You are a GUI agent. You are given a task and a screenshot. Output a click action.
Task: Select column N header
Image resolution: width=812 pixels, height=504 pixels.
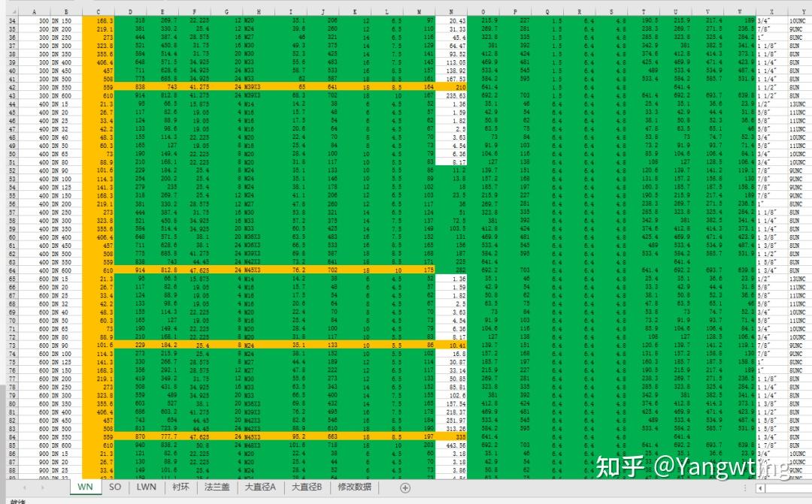coord(451,11)
